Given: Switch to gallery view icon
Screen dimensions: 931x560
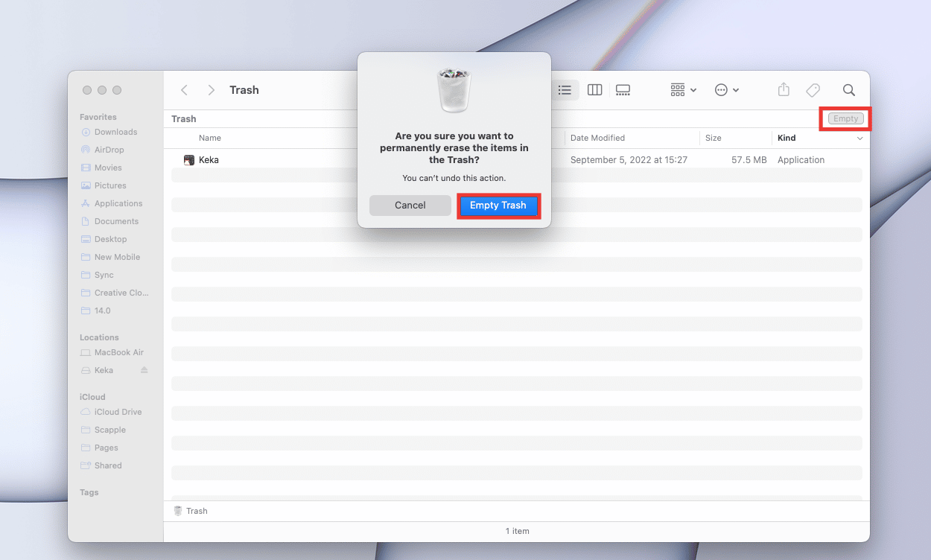Looking at the screenshot, I should pos(623,90).
